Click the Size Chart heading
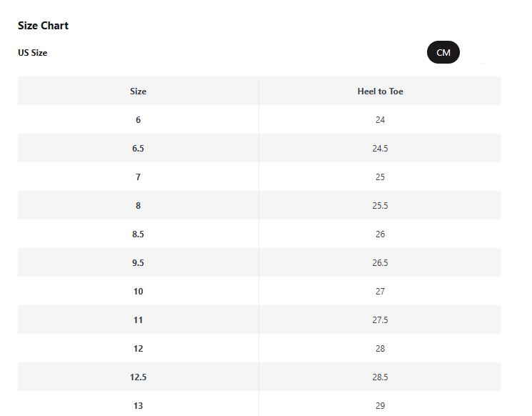532x416 pixels. click(43, 26)
